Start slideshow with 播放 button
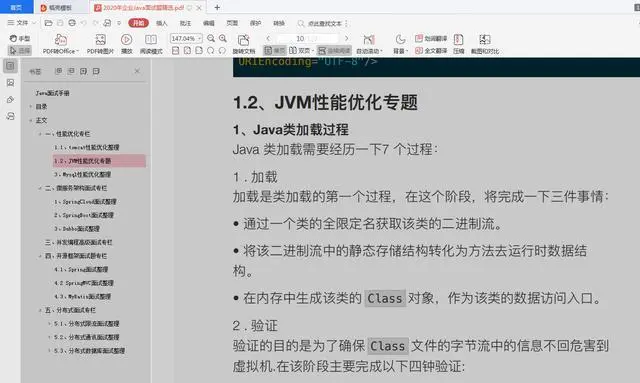This screenshot has height=383, width=640. (x=127, y=44)
